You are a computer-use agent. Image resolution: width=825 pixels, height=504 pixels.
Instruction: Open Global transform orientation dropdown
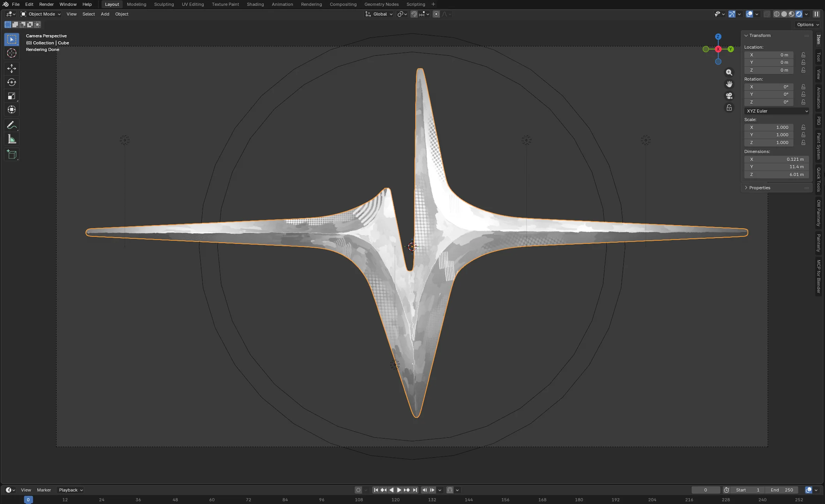[379, 14]
